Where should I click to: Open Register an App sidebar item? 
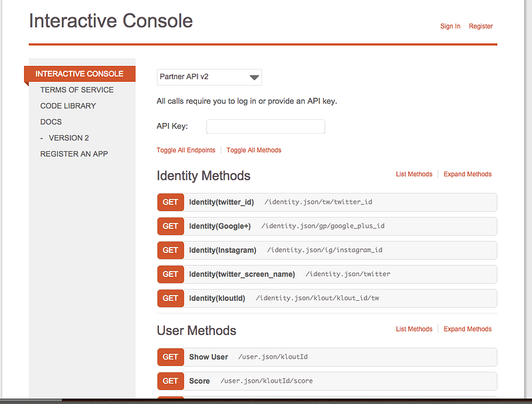coord(74,154)
